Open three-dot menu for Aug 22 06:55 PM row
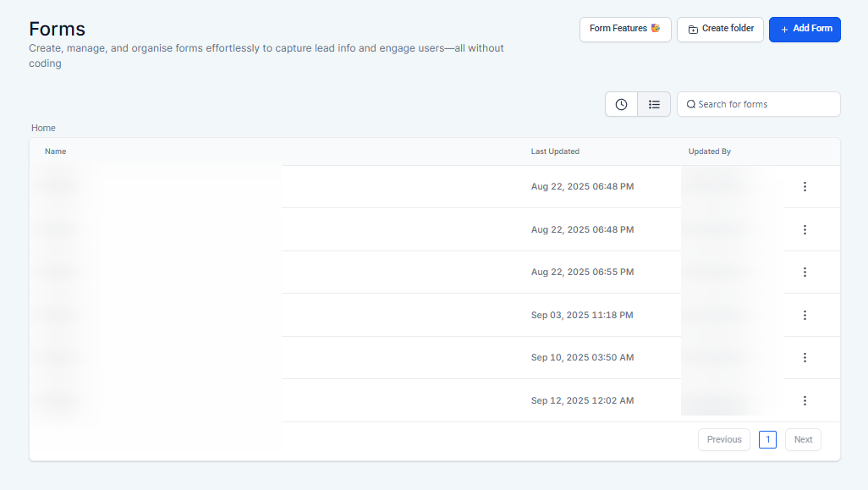This screenshot has width=868, height=490. pyautogui.click(x=805, y=272)
